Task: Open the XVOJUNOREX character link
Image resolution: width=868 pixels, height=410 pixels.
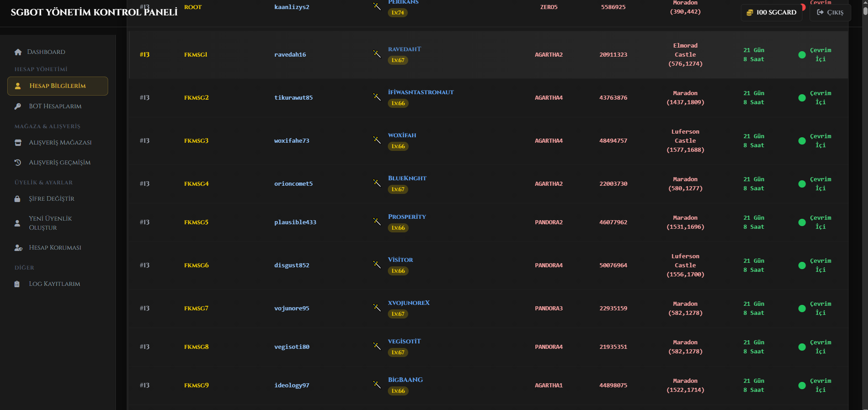Action: click(409, 303)
